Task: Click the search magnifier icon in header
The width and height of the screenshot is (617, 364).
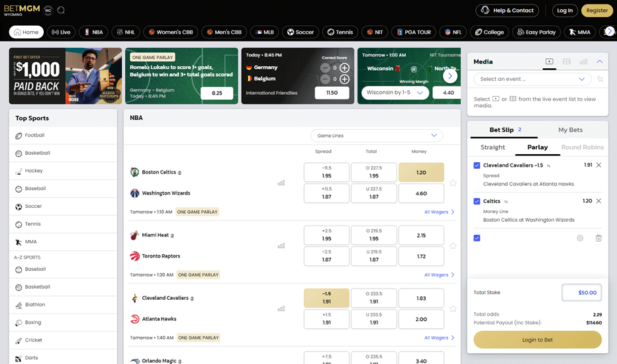Action: 61,10
